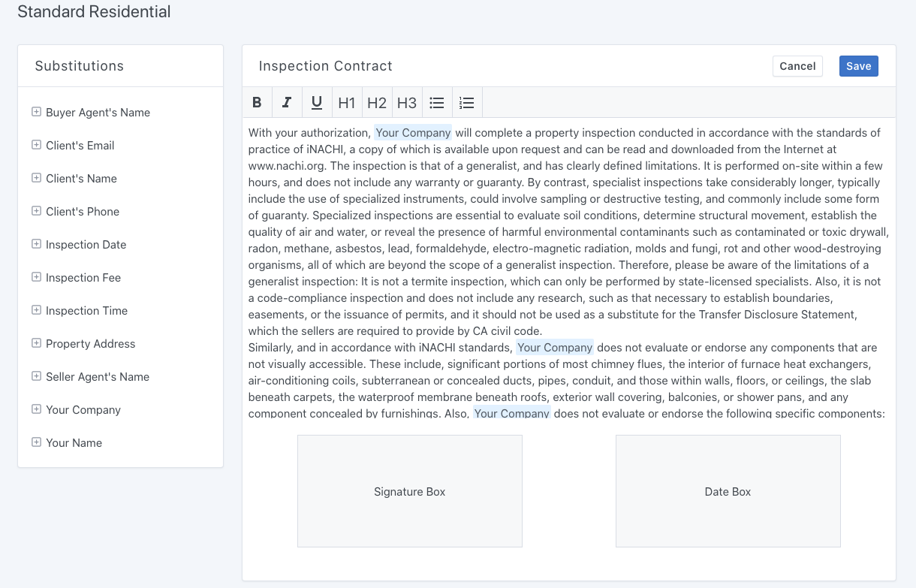916x588 pixels.
Task: Insert a numbered list
Action: 467,103
